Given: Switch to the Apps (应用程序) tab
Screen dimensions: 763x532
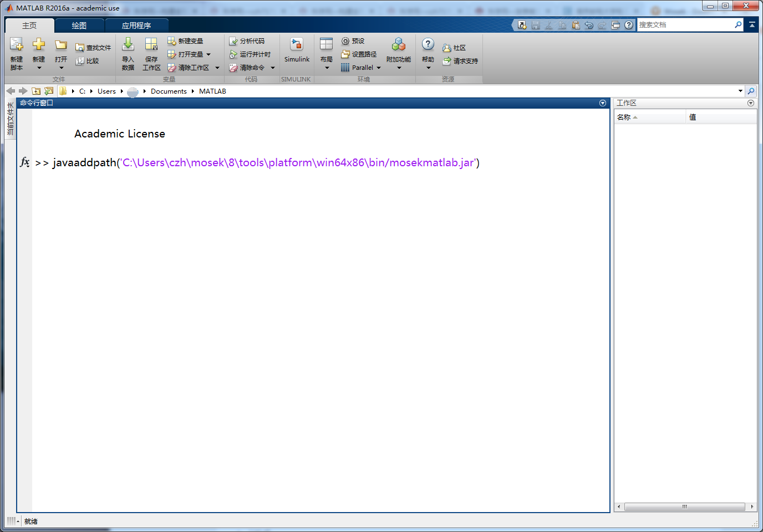Looking at the screenshot, I should point(136,25).
